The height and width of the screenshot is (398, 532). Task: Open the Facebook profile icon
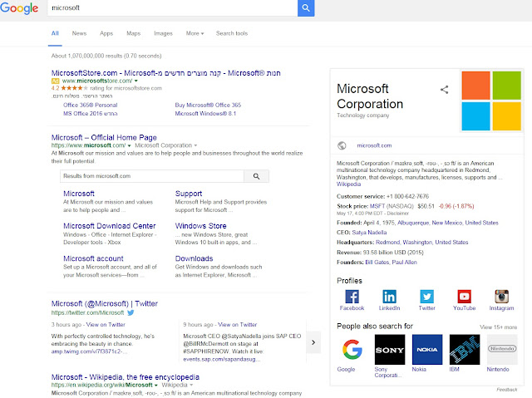point(352,297)
